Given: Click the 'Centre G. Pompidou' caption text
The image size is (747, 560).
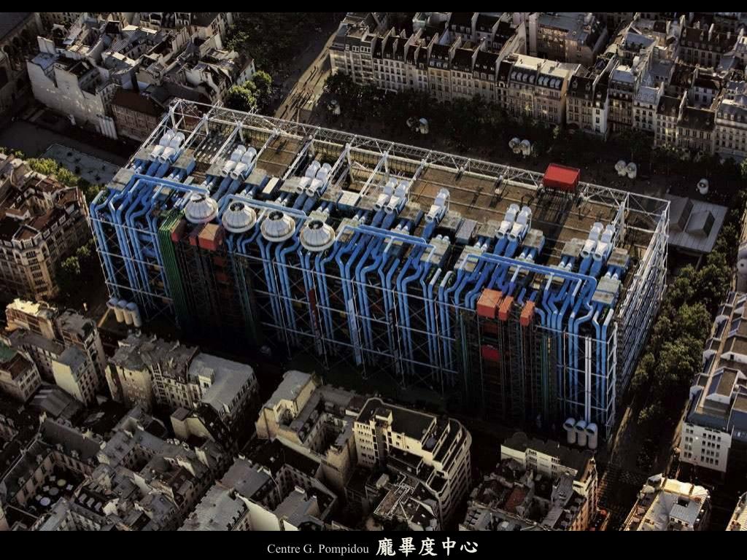Looking at the screenshot, I should point(318,548).
